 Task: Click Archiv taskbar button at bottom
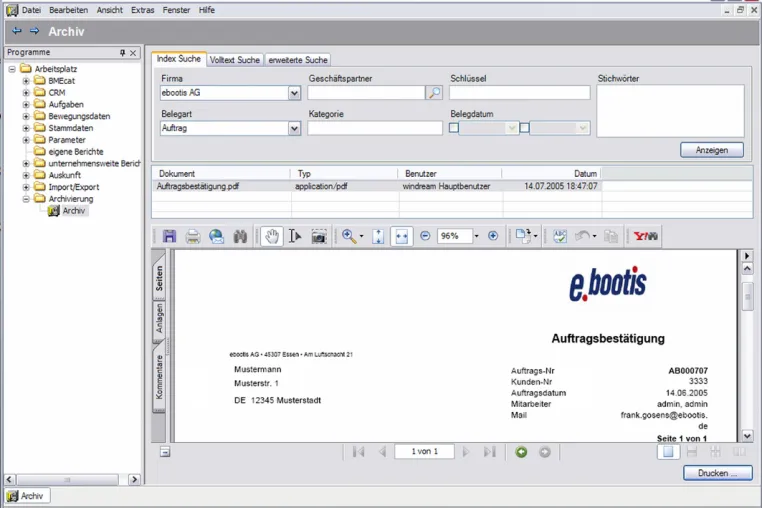click(27, 496)
